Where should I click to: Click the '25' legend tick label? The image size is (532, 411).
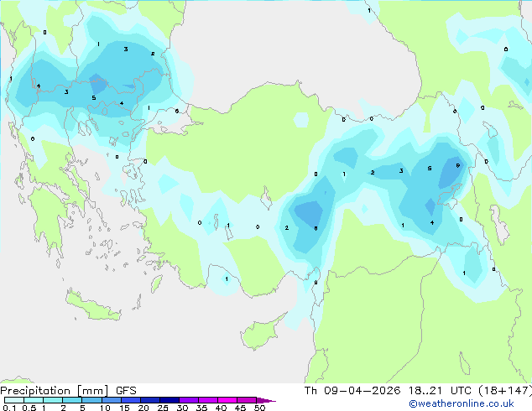pos(163,408)
